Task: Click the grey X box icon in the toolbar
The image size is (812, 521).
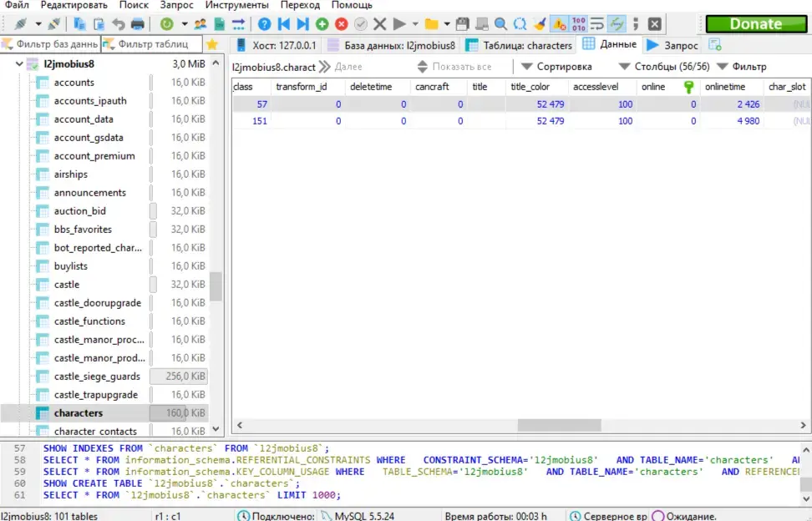Action: (655, 24)
